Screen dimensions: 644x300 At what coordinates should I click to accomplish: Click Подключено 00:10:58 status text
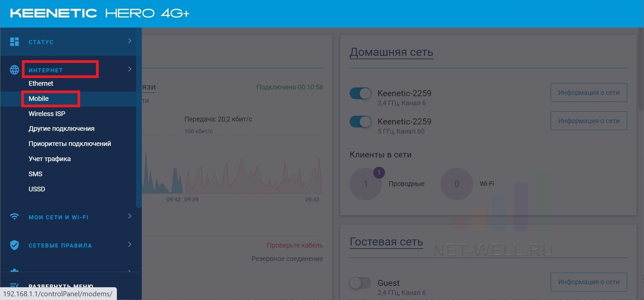click(x=290, y=87)
